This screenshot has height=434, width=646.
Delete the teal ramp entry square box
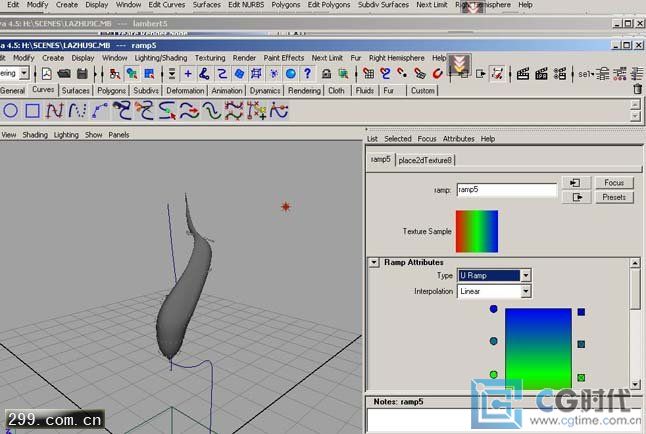581,344
